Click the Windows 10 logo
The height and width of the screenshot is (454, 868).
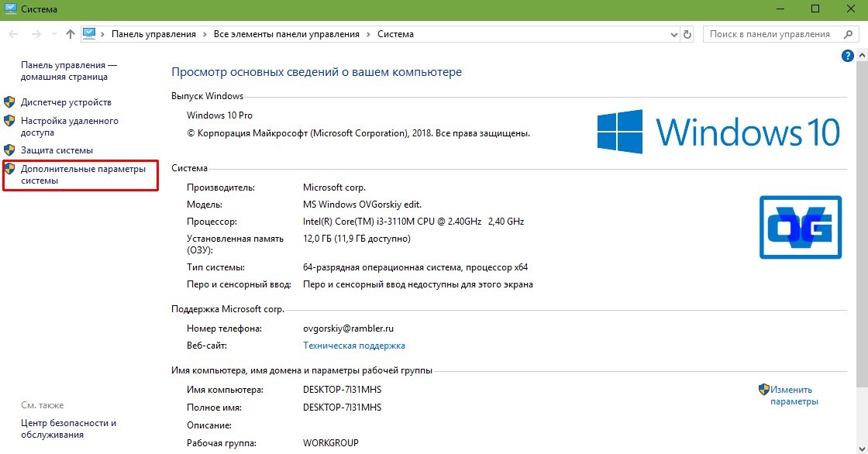718,132
